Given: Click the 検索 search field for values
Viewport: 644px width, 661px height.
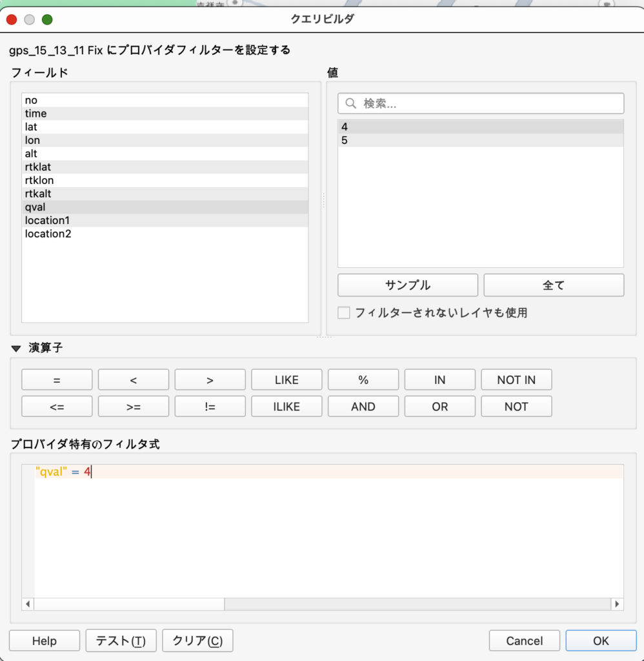Looking at the screenshot, I should (x=481, y=103).
